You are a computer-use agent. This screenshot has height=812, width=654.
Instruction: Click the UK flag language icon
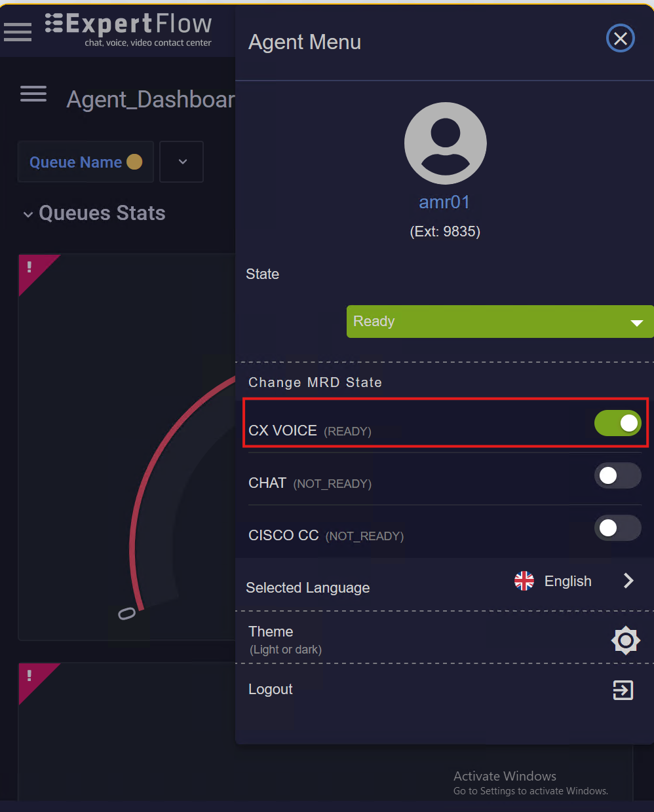[x=524, y=581]
